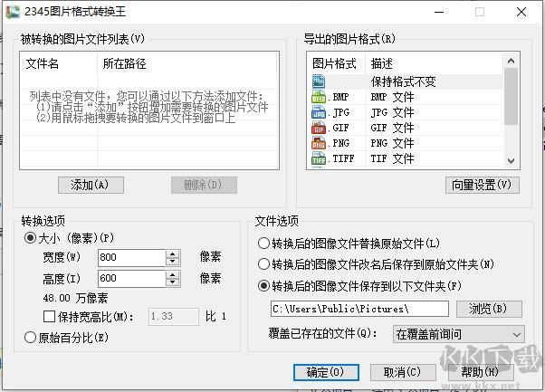Open 帮助(H) help
The image size is (545, 392).
(481, 372)
